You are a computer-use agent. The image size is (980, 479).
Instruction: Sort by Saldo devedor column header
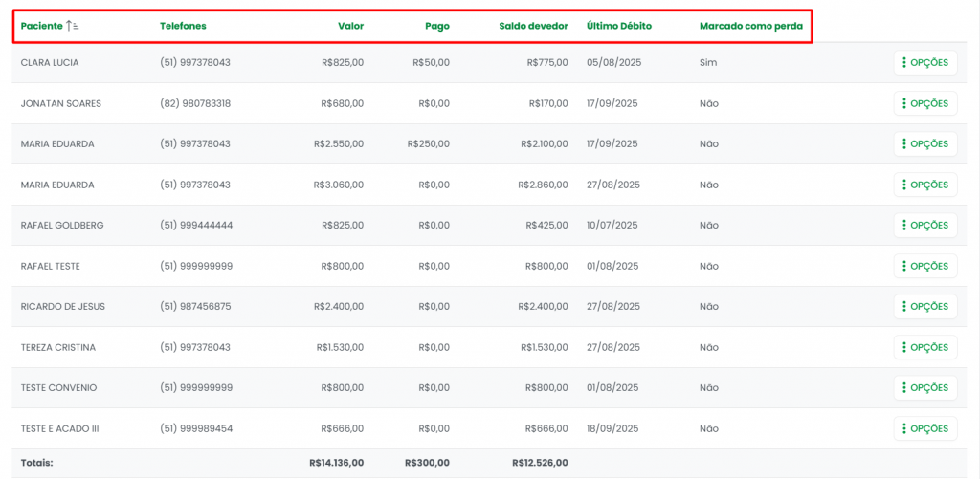(533, 26)
